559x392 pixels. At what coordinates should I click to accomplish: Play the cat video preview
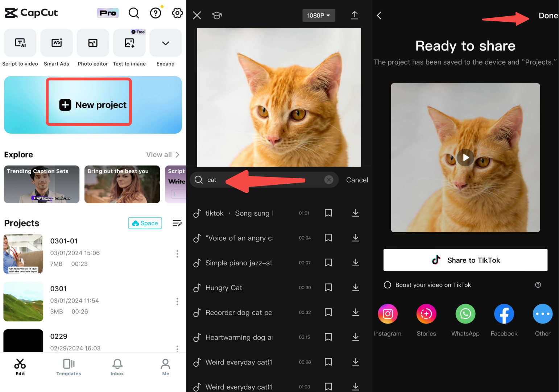coord(465,157)
